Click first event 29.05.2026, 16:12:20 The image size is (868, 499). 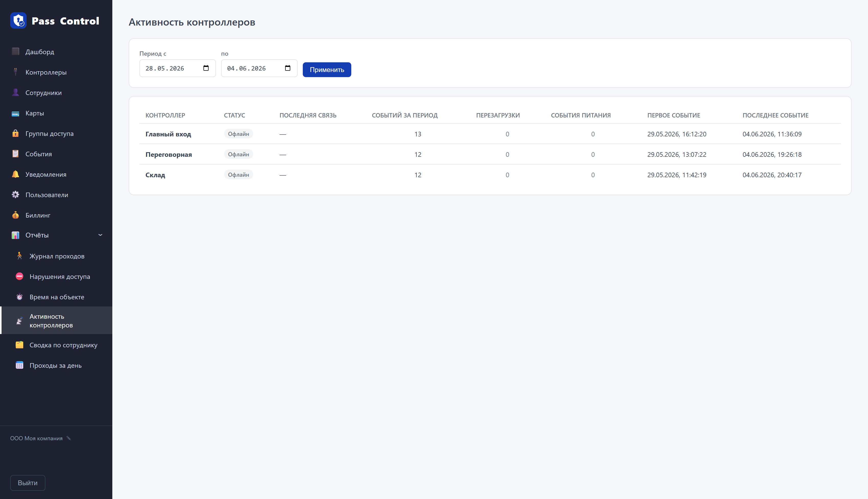coord(677,134)
